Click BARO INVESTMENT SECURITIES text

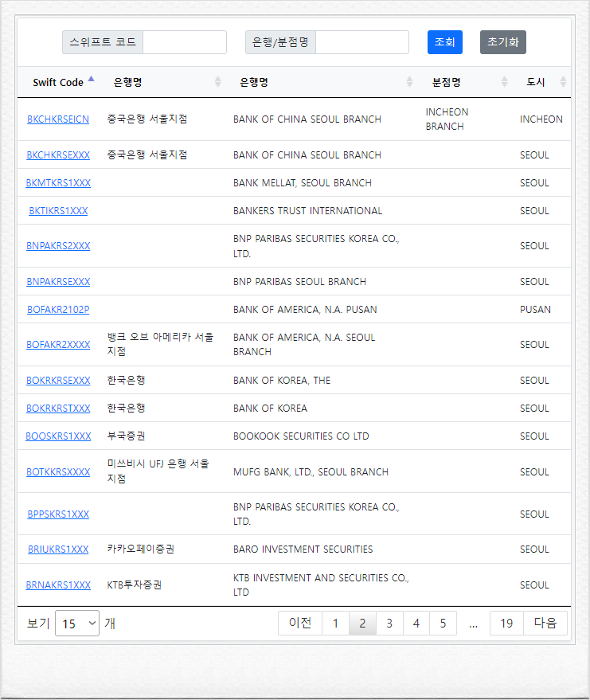coord(303,549)
